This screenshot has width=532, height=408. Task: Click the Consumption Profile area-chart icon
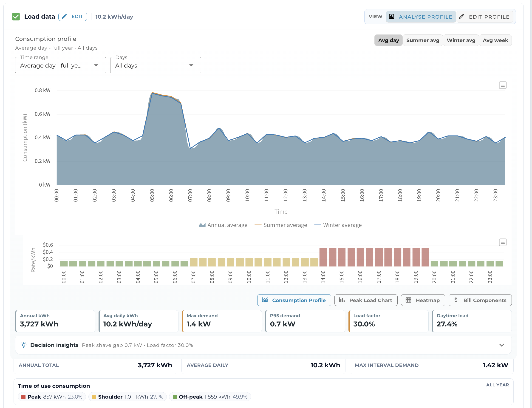[x=265, y=300]
